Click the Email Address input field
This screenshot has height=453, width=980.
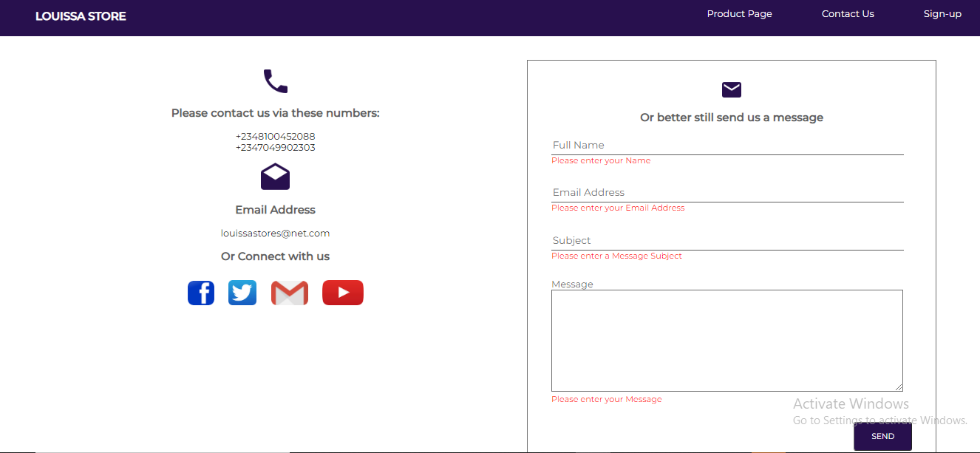(x=727, y=193)
